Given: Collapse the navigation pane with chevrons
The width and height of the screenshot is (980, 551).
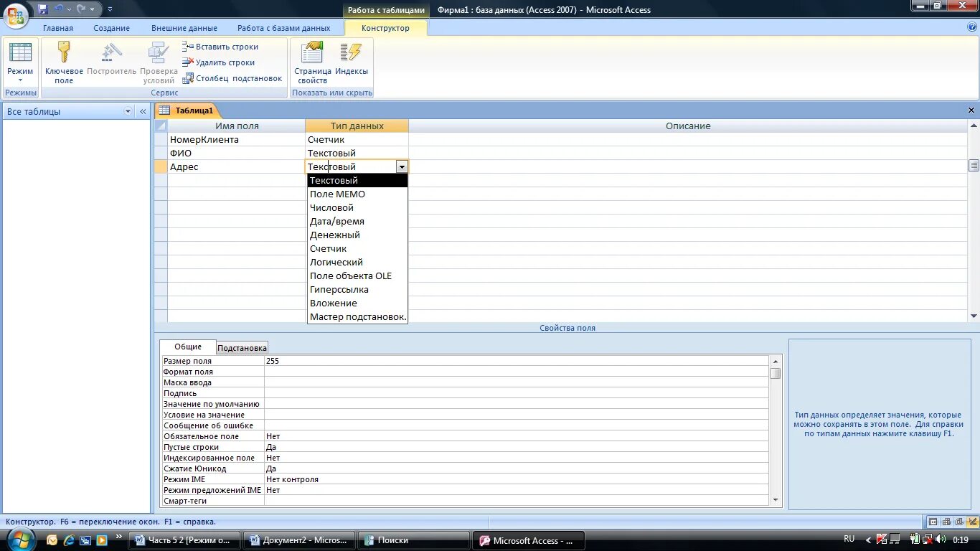Looking at the screenshot, I should (x=143, y=111).
